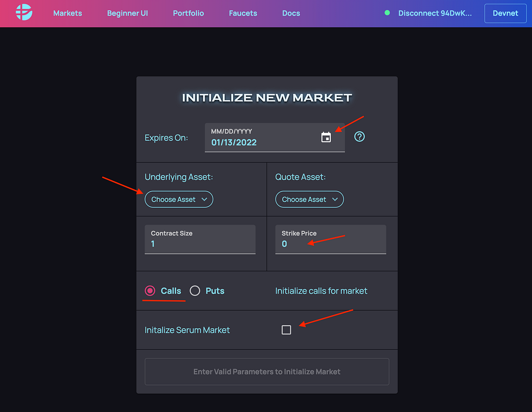532x412 pixels.
Task: Open the Quote Asset Choose Asset dropdown
Action: tap(309, 200)
